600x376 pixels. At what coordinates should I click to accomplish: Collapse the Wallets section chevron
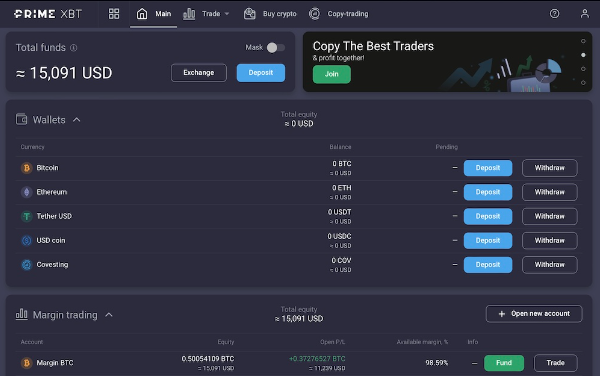pyautogui.click(x=77, y=120)
